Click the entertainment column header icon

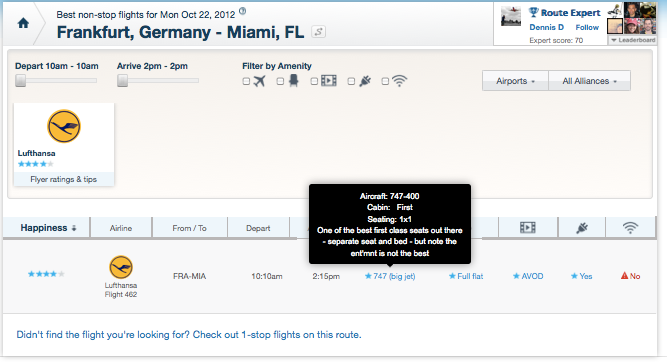[527, 228]
